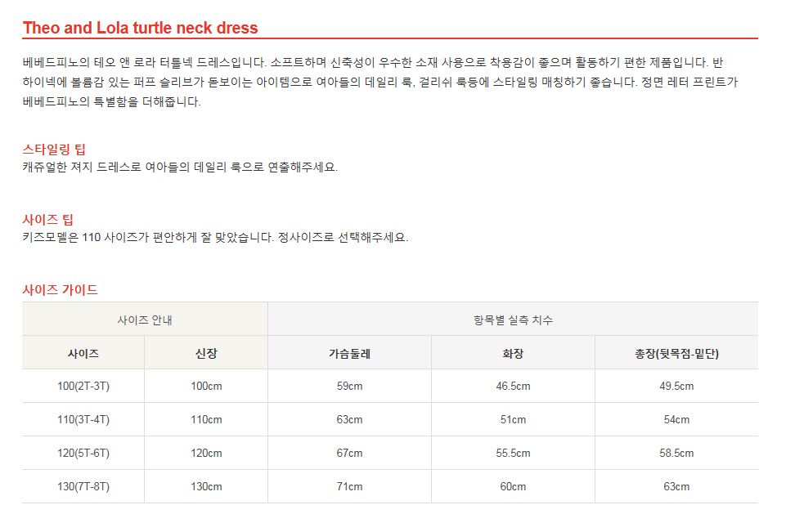
Task: Click the 총장(뒷목점-밑단) column header
Action: (x=676, y=353)
